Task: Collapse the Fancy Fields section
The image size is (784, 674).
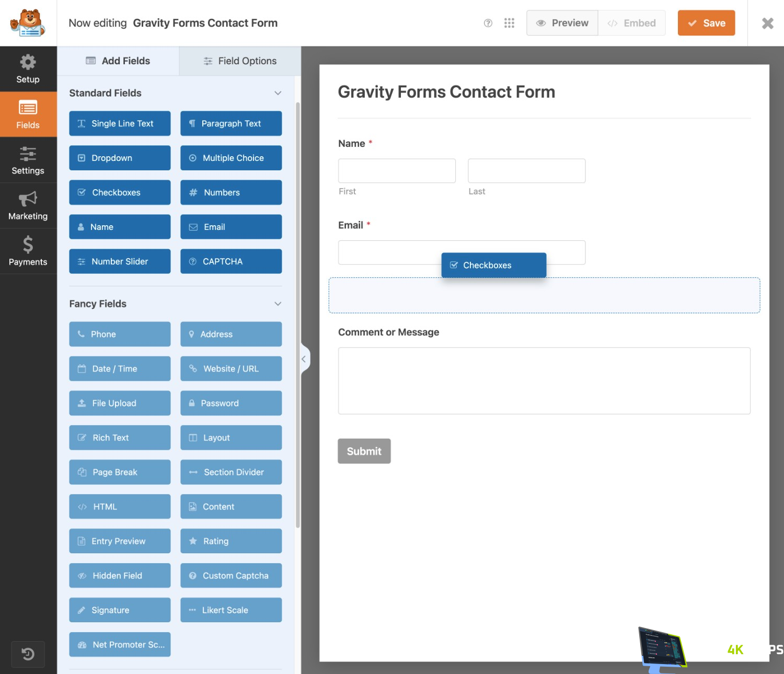Action: [278, 304]
